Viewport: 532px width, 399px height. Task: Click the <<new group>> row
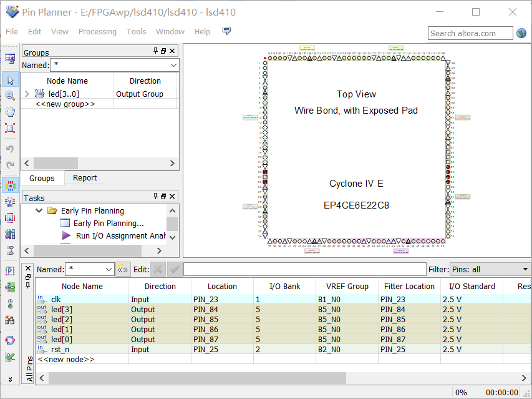coord(65,104)
